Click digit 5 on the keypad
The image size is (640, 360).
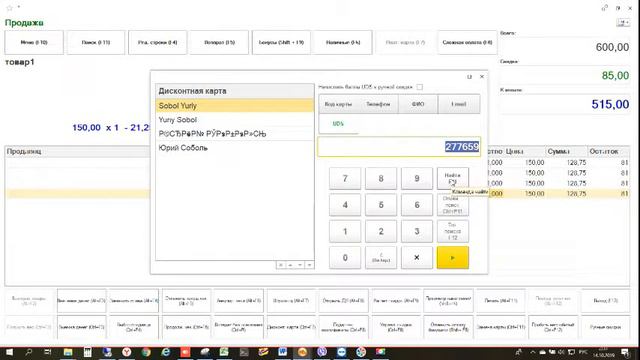(381, 205)
